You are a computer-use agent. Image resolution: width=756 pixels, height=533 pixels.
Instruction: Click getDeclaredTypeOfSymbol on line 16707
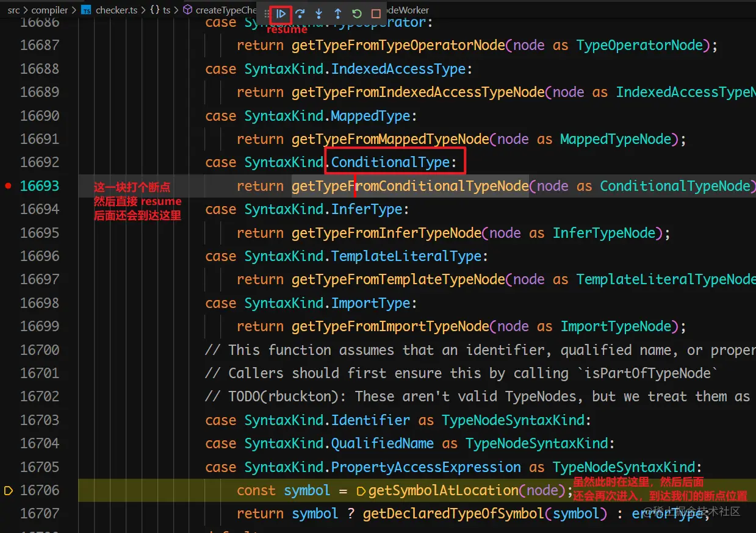click(454, 513)
